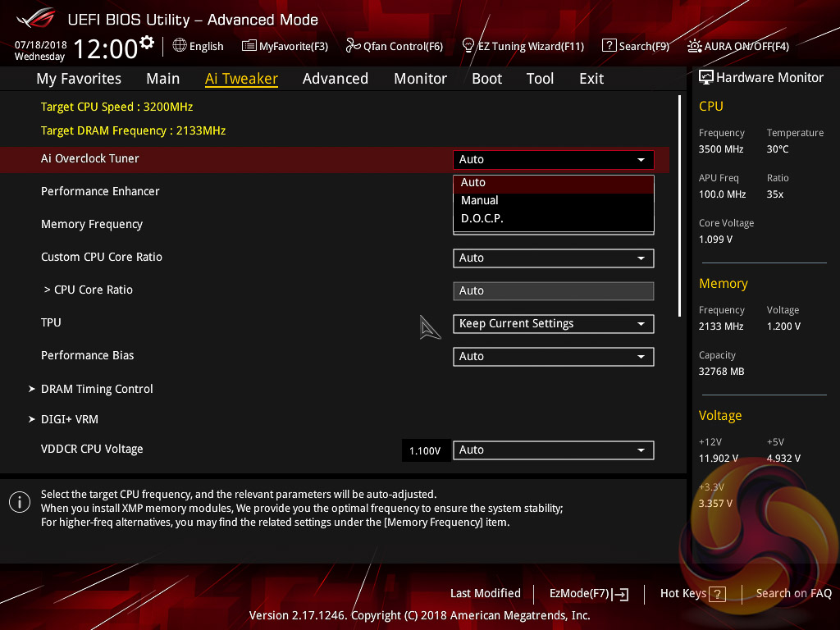Click memory voltage value 1.200 V
The image size is (840, 630).
click(x=783, y=326)
